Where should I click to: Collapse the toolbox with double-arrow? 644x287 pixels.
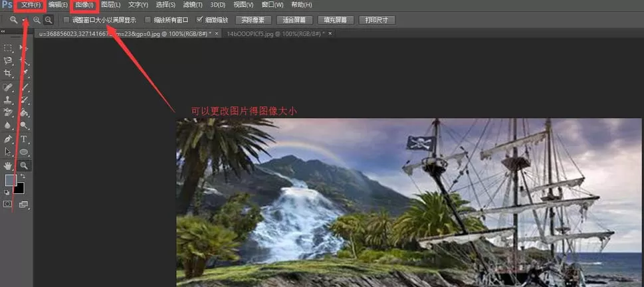pyautogui.click(x=3, y=31)
